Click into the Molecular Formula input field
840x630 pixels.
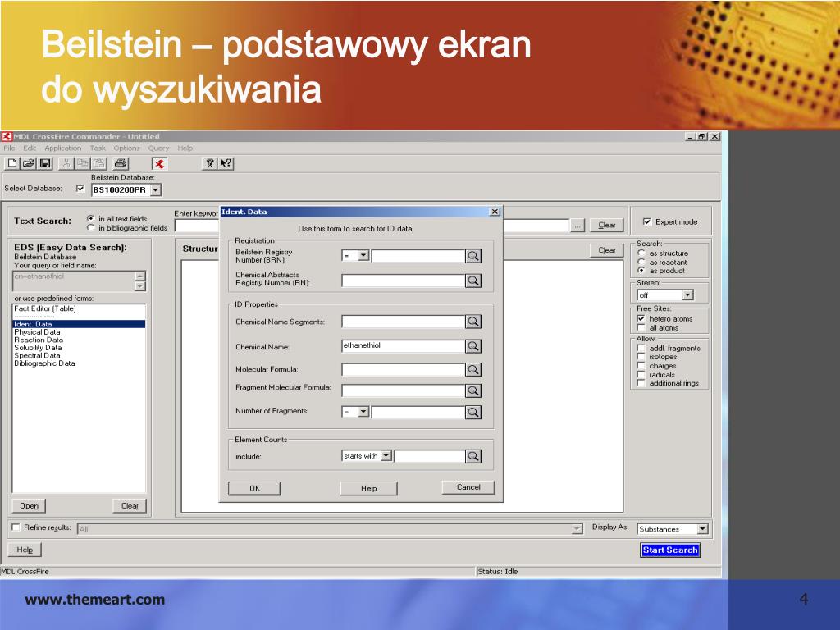pyautogui.click(x=403, y=370)
